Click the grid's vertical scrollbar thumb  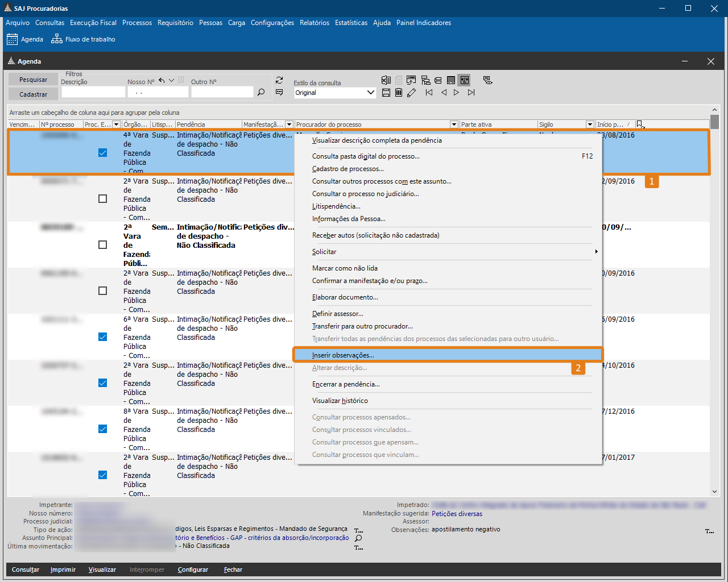(714, 122)
